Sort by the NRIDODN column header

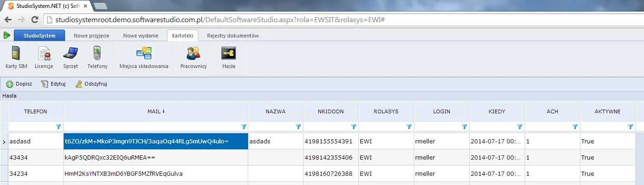[x=331, y=111]
